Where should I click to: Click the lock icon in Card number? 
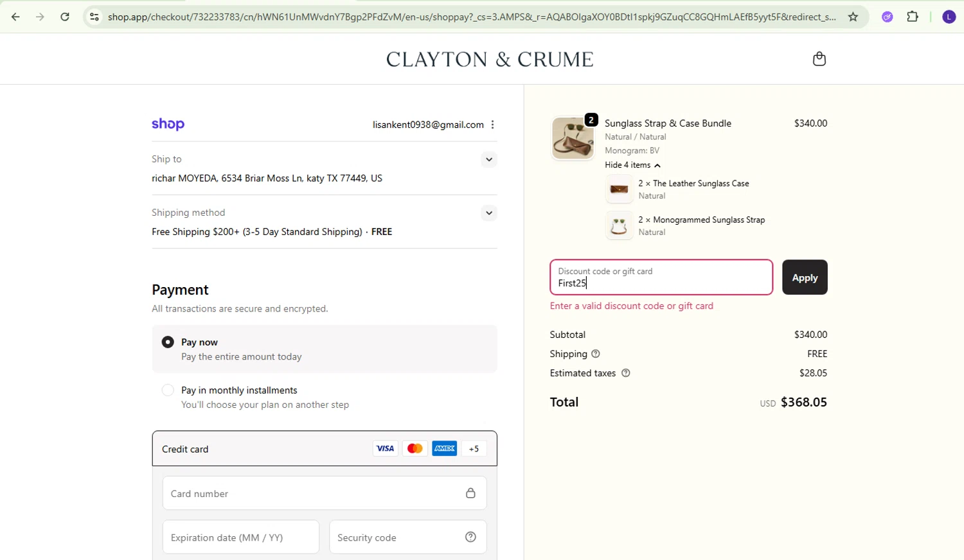click(470, 493)
